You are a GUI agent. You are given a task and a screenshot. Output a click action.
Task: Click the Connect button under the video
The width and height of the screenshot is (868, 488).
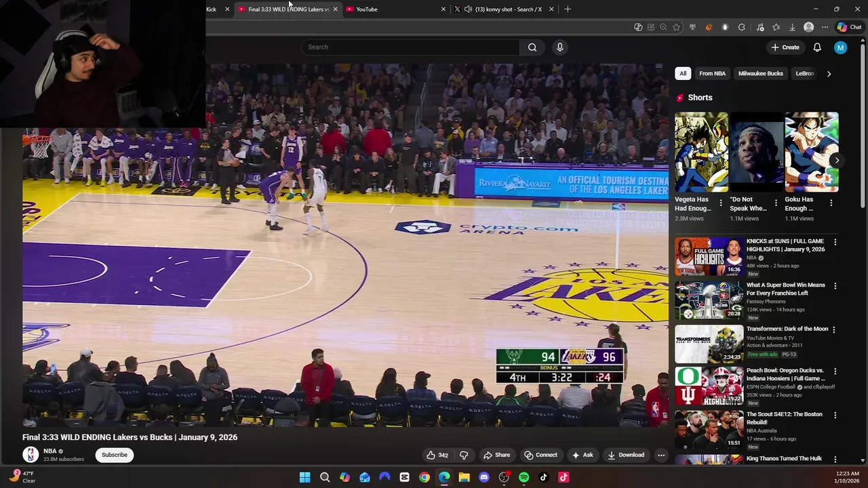coord(540,455)
